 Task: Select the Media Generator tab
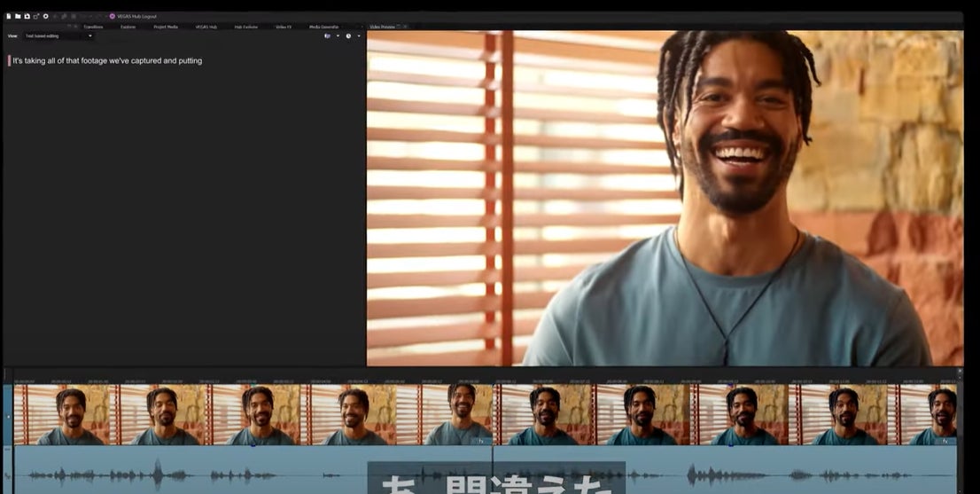323,27
